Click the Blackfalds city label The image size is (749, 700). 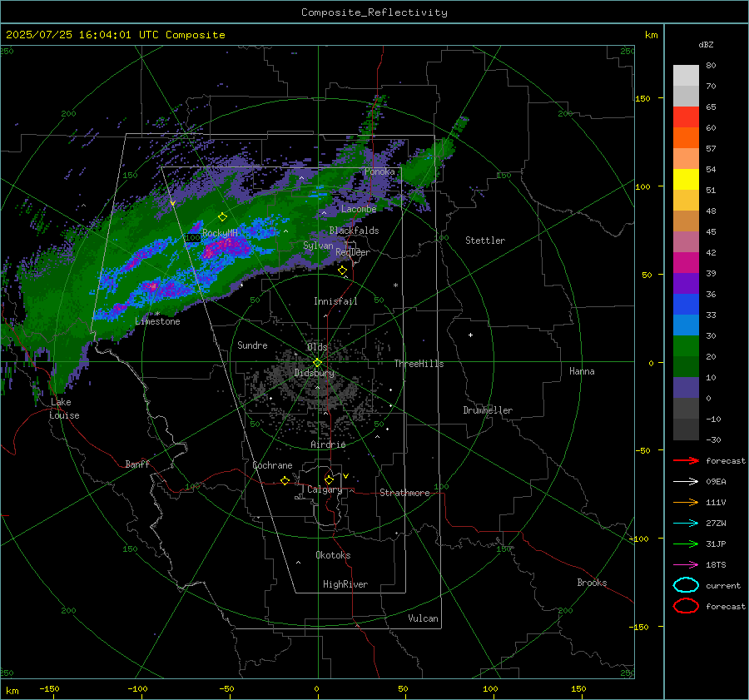(354, 231)
